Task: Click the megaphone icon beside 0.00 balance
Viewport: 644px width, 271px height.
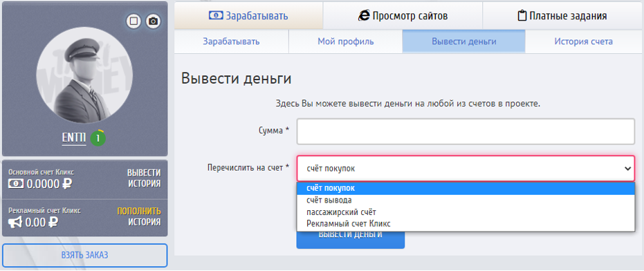Action: pyautogui.click(x=15, y=223)
